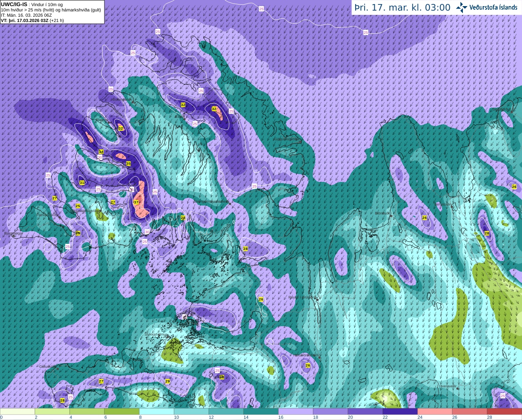
Task: Click the Bíldudalsflugvöllur station label
Action: [x=84, y=211]
